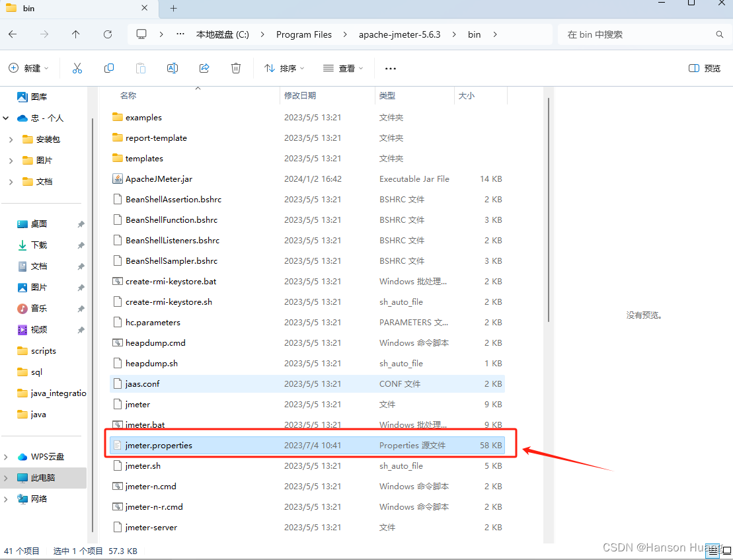The width and height of the screenshot is (733, 560).
Task: Delete the selected file via the trash icon
Action: pyautogui.click(x=236, y=68)
